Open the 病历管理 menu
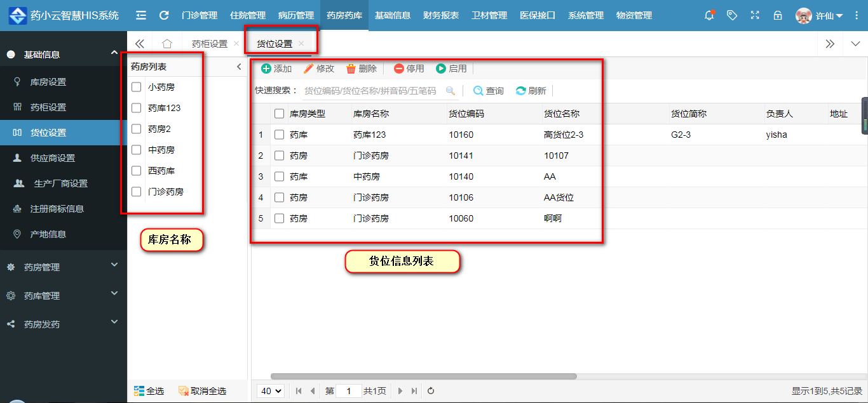868x403 pixels. (x=296, y=15)
